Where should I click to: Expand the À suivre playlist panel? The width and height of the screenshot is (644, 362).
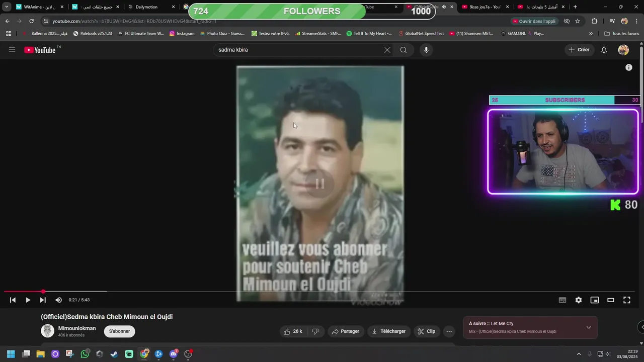[589, 328]
